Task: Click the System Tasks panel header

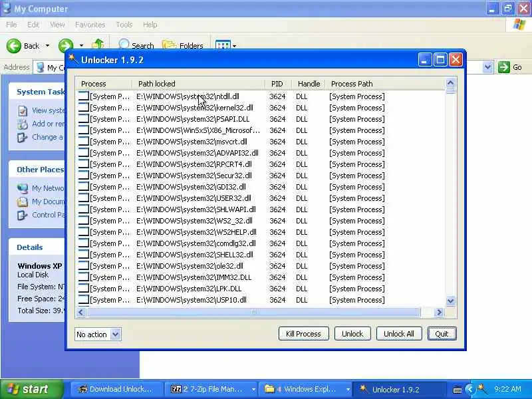Action: (x=37, y=92)
